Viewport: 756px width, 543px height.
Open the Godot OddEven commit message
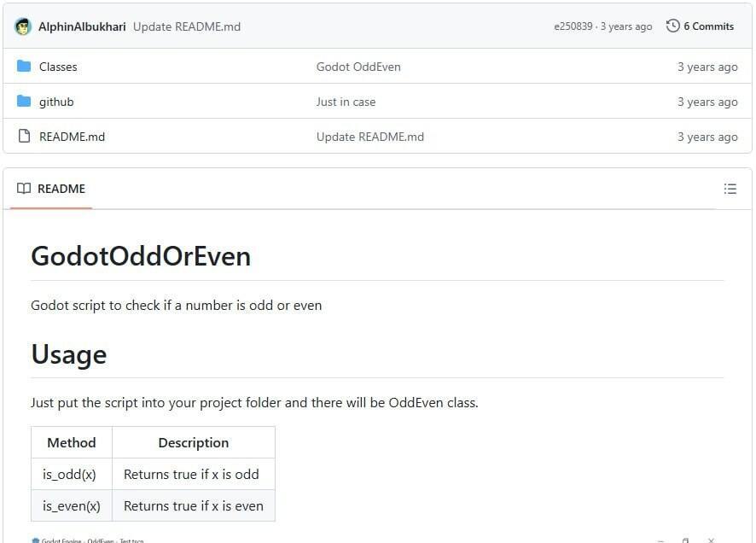[358, 67]
